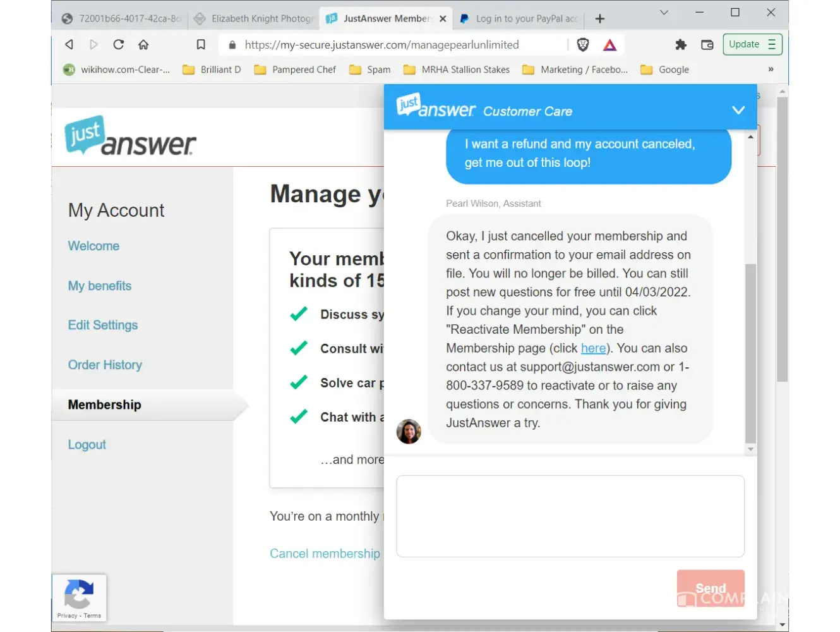Click in the chat message input box
The height and width of the screenshot is (632, 840).
point(570,516)
